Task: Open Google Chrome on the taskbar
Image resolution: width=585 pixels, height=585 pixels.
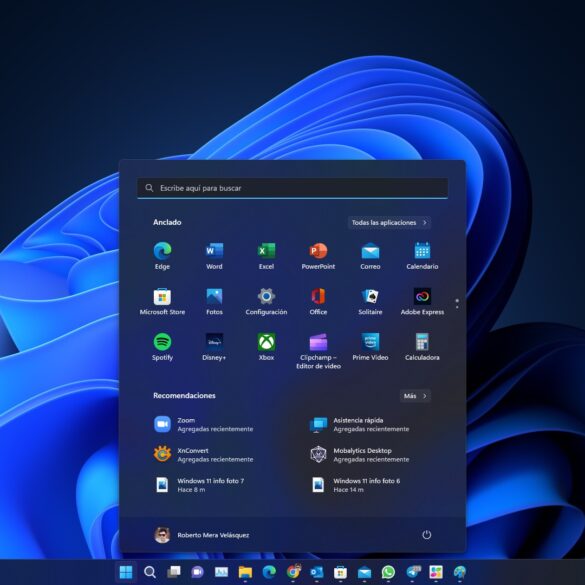Action: tap(293, 572)
